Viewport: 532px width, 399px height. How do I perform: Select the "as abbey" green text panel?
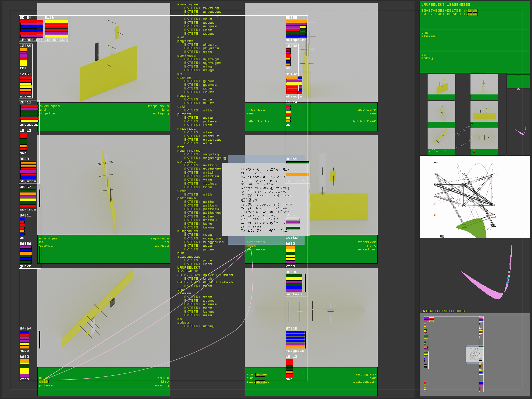[x=474, y=62]
